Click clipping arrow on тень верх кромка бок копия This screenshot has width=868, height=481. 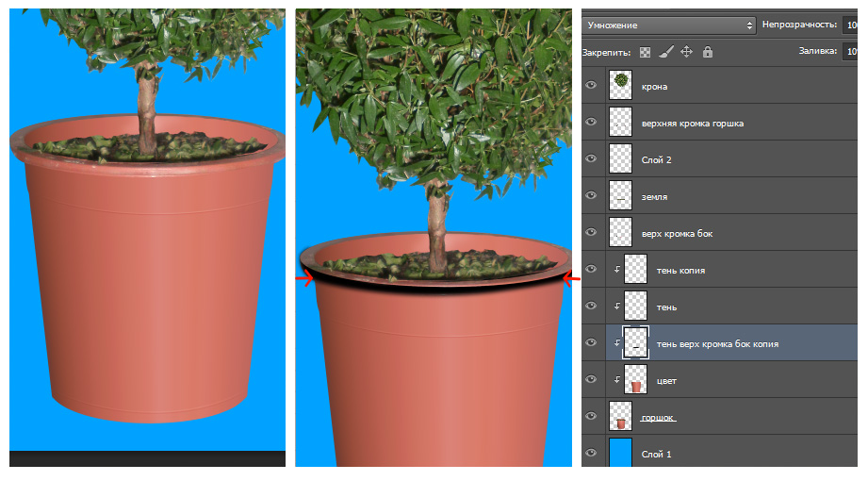tap(616, 342)
